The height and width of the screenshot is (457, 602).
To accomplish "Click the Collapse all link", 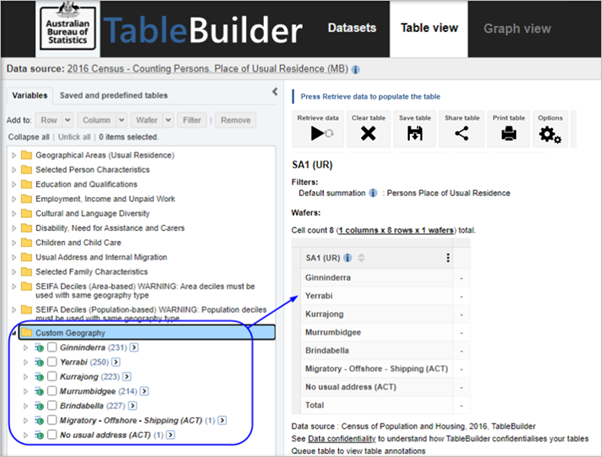I will click(29, 137).
